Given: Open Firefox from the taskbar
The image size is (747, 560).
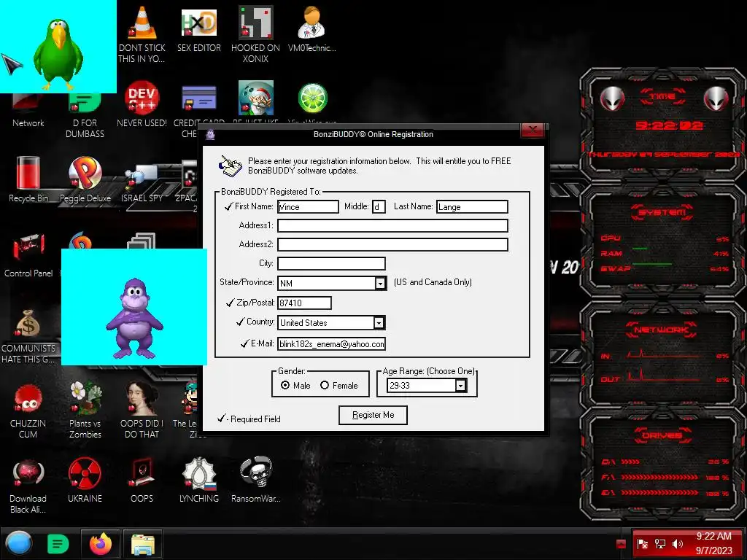Looking at the screenshot, I should (x=101, y=543).
